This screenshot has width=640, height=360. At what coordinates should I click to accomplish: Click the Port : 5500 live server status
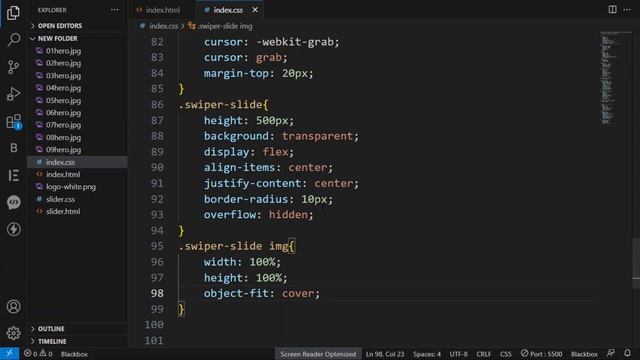pyautogui.click(x=541, y=354)
